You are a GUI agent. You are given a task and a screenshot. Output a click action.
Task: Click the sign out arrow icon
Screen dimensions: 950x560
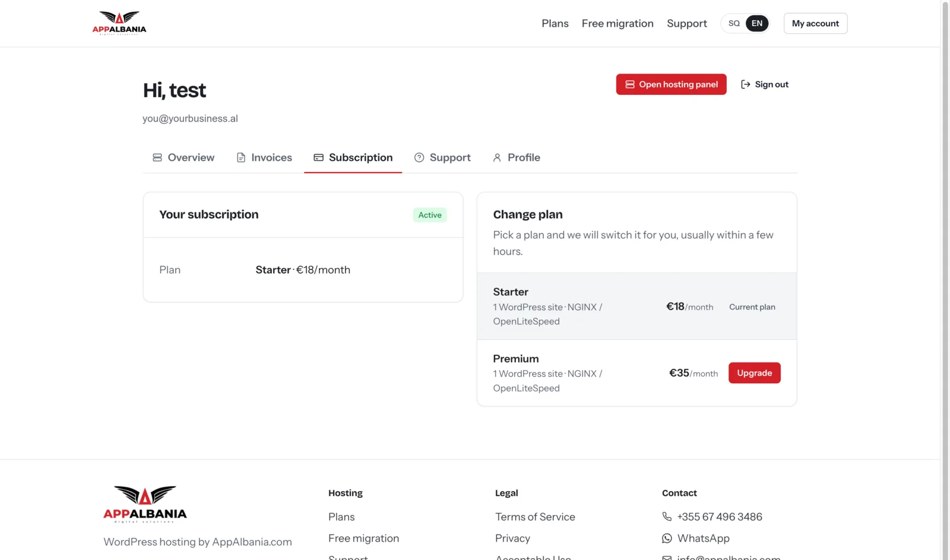[x=746, y=84]
